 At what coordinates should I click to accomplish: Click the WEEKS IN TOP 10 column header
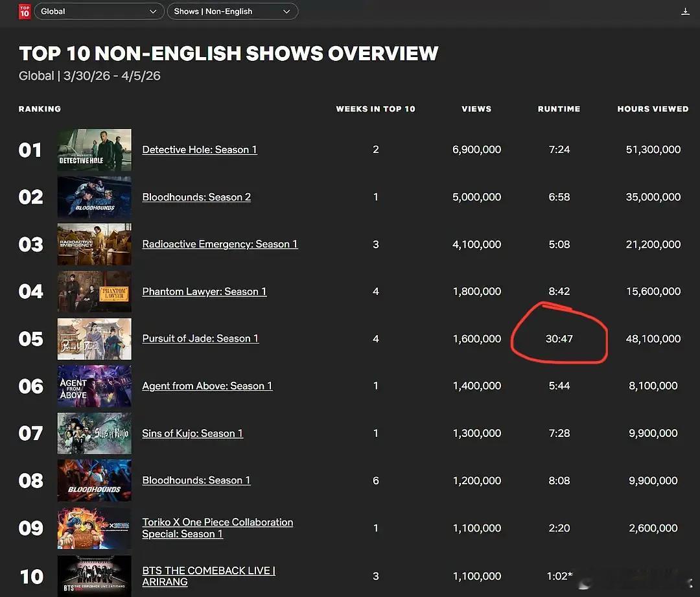coord(375,109)
